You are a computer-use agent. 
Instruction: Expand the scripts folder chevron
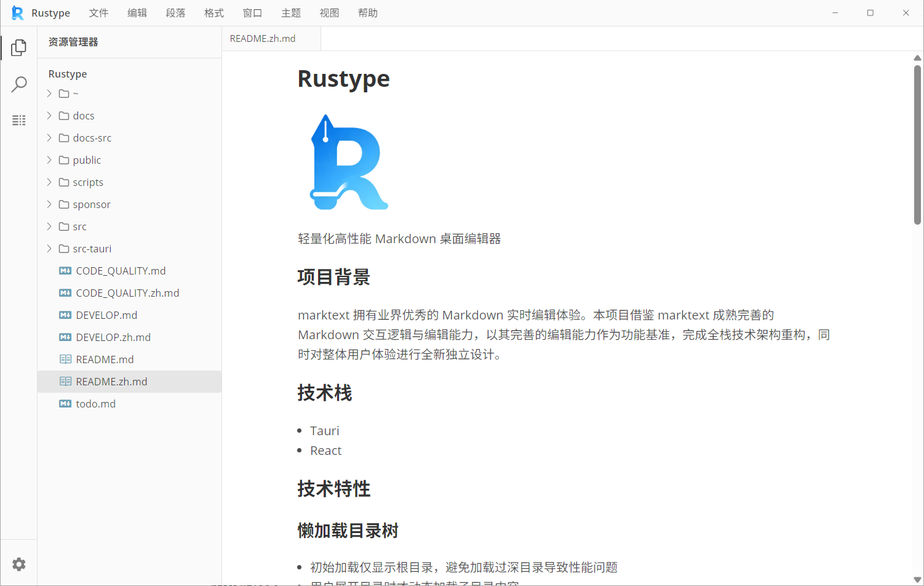[x=49, y=182]
